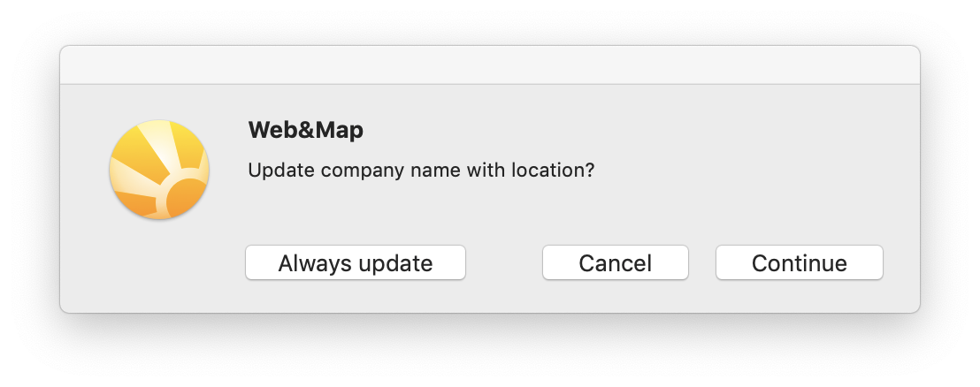
Task: Click the orange sun logo in dialog
Action: coord(159,170)
